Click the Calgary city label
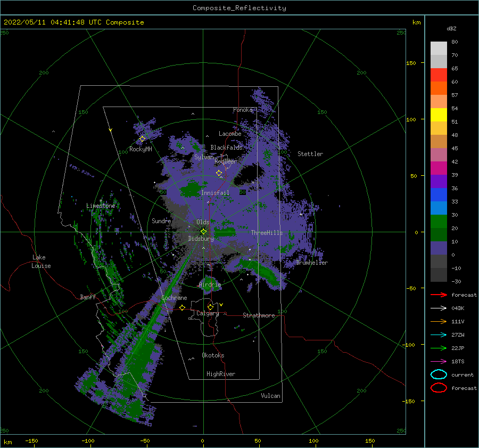479x448 pixels. [x=208, y=313]
